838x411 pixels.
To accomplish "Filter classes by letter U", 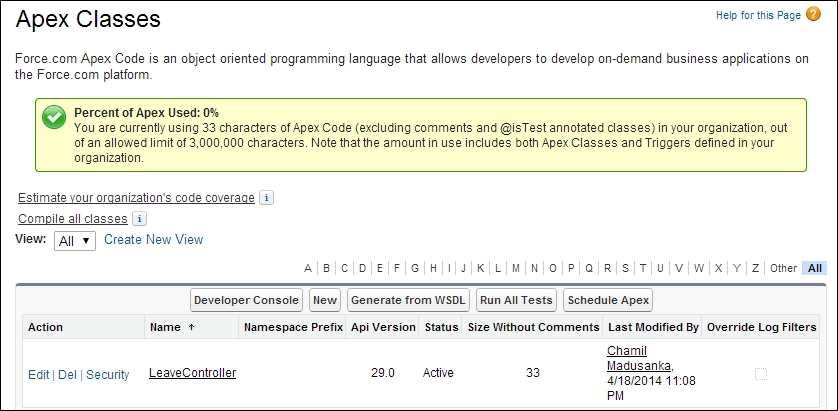I will pos(661,268).
